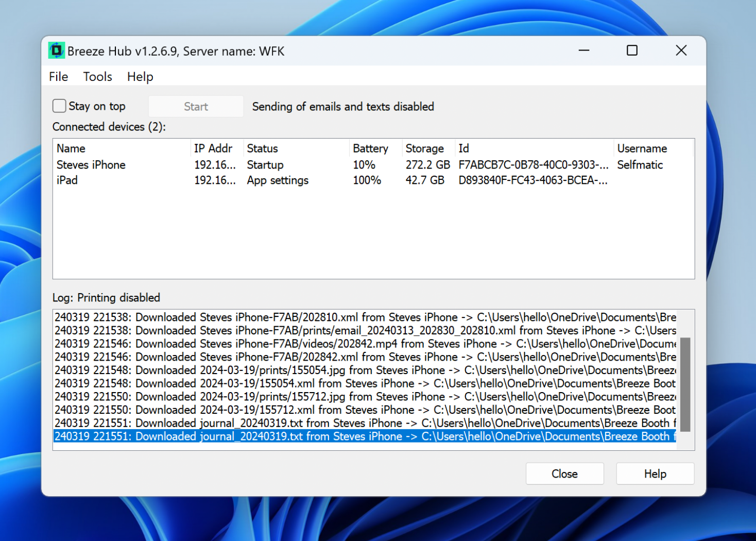This screenshot has width=756, height=541.
Task: Click the Storage column header
Action: pos(424,148)
